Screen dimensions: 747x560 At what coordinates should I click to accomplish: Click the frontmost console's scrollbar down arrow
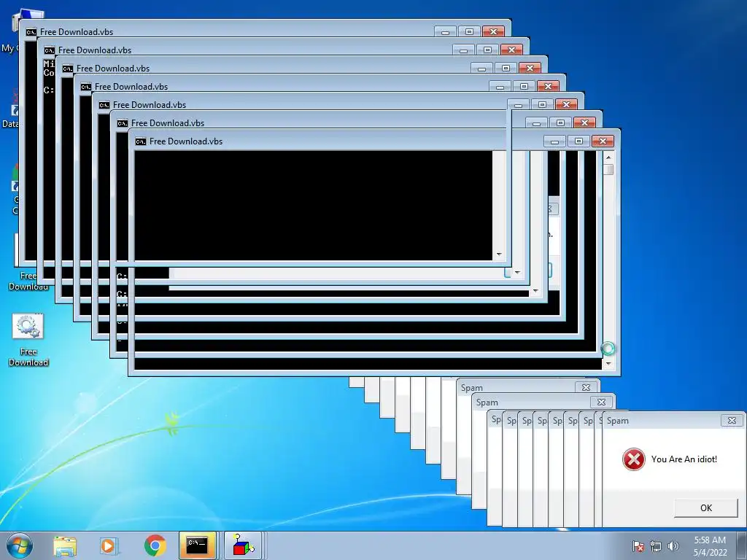[x=608, y=364]
